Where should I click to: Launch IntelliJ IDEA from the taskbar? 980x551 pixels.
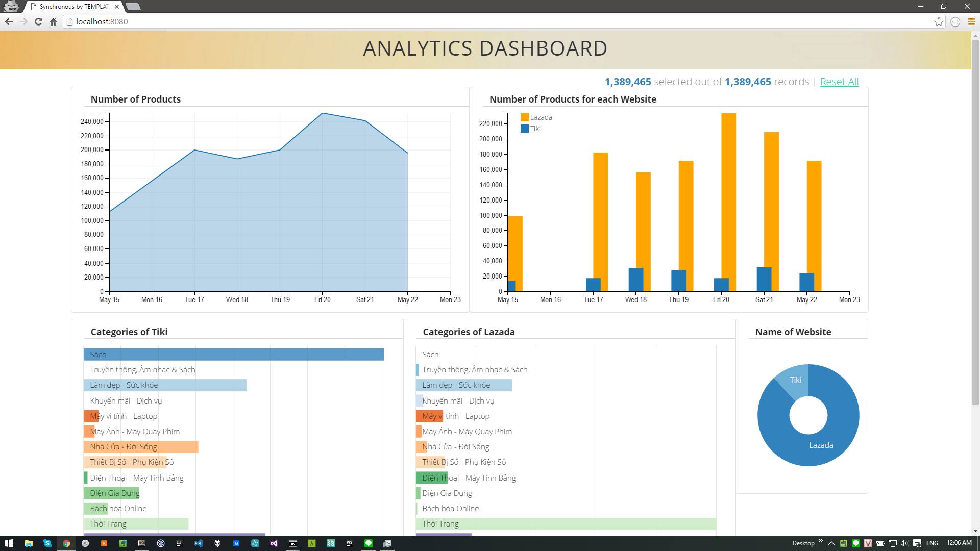point(180,543)
